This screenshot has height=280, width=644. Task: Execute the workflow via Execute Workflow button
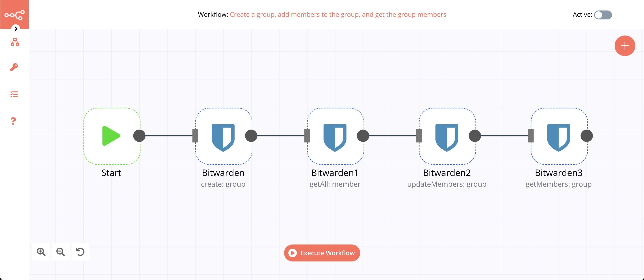click(x=322, y=253)
